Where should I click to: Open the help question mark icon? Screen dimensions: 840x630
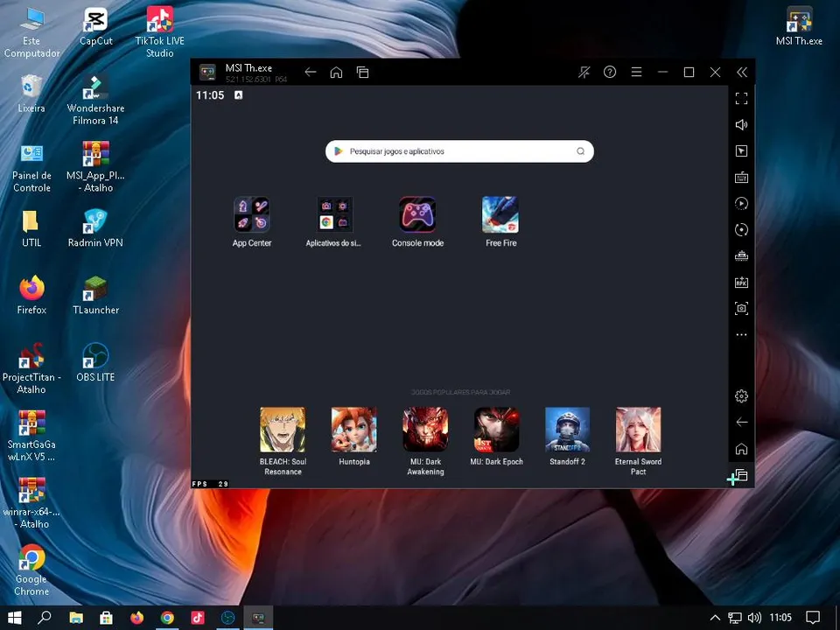pos(610,73)
